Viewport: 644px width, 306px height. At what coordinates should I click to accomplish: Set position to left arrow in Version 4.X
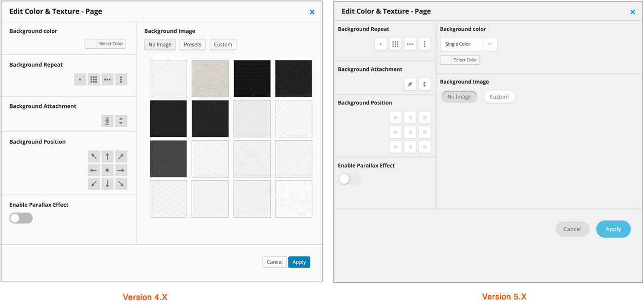[94, 170]
